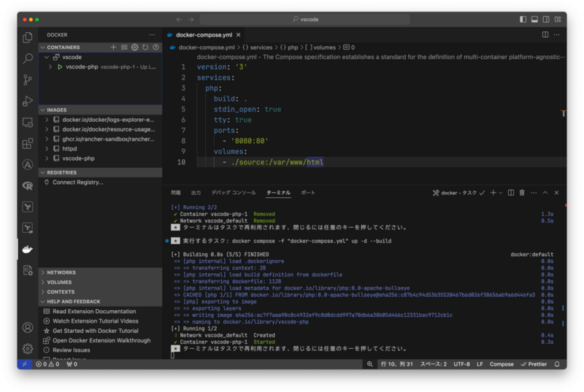Image resolution: width=584 pixels, height=392 pixels.
Task: Open editor more actions menu
Action: tap(557, 34)
